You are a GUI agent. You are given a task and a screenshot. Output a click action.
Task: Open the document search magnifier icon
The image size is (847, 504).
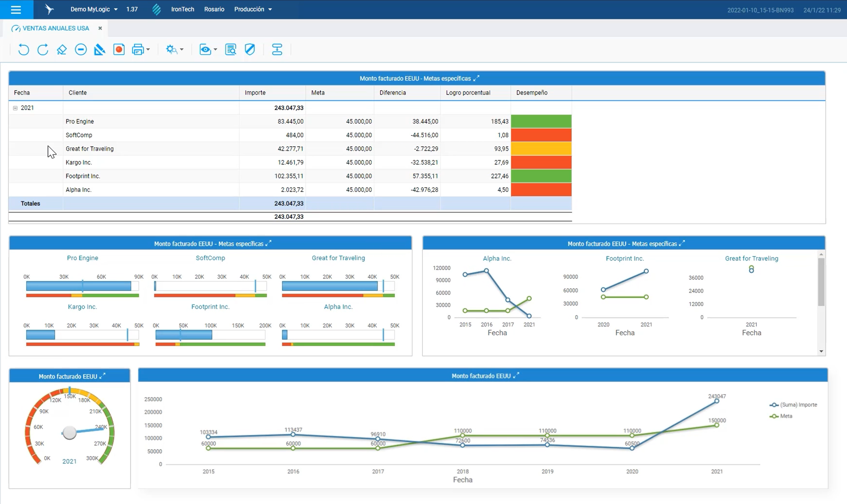coord(231,50)
